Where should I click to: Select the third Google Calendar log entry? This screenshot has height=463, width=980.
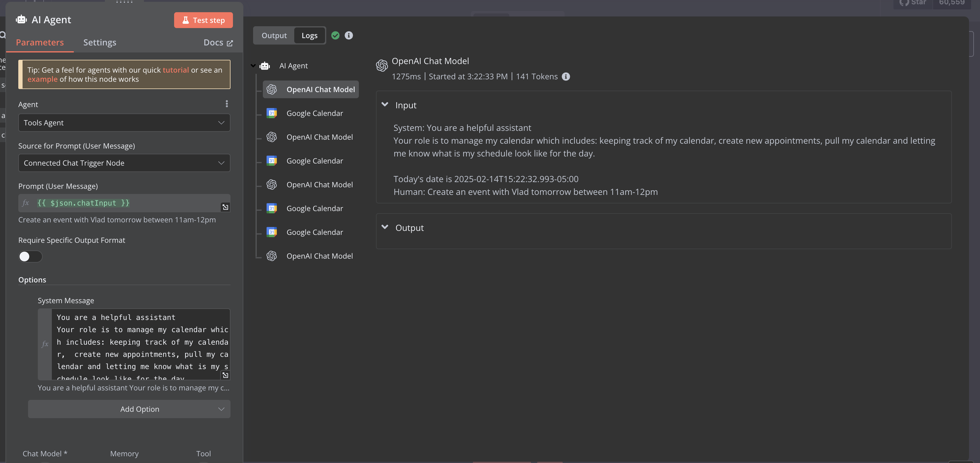tap(310, 209)
